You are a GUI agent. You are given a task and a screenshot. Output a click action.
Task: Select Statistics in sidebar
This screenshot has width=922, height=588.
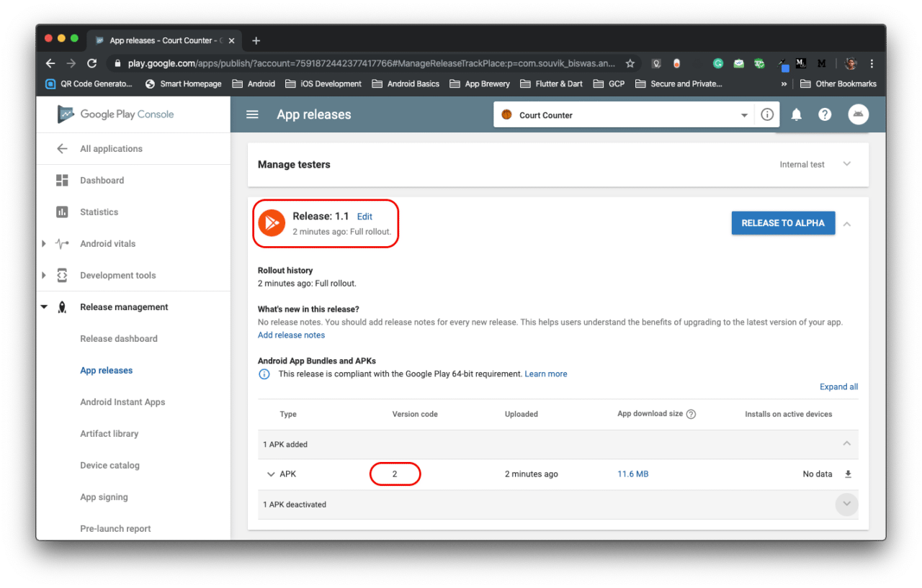pyautogui.click(x=99, y=212)
